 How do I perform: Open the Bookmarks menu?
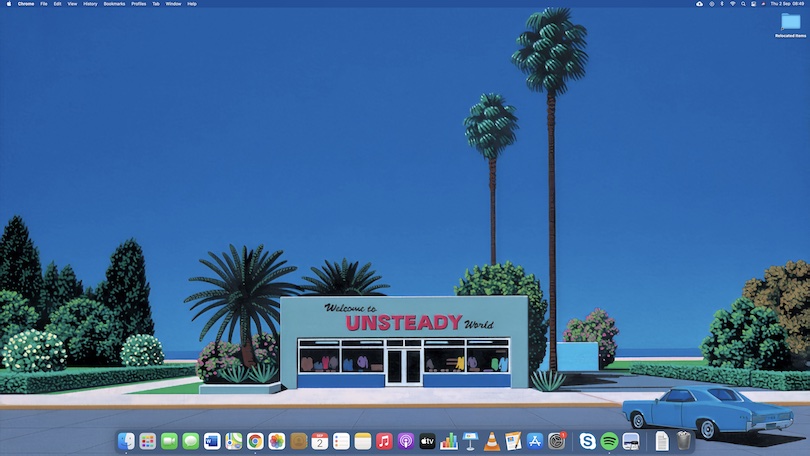pyautogui.click(x=114, y=4)
